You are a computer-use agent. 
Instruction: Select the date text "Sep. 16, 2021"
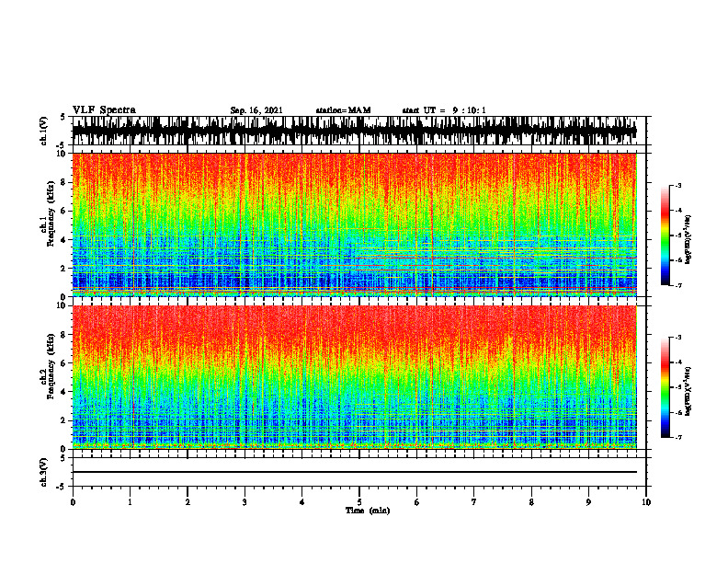[x=256, y=110]
